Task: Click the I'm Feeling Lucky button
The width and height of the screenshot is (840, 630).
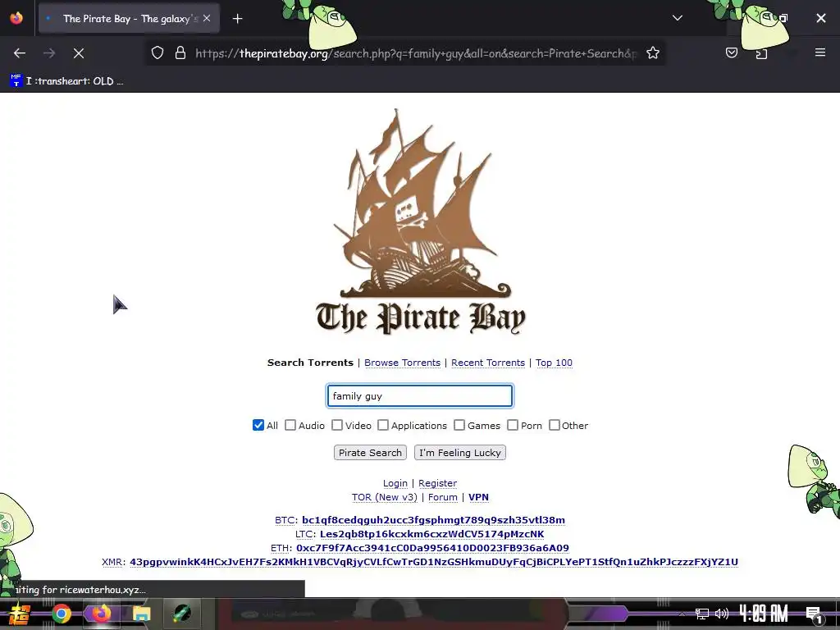Action: pos(460,453)
